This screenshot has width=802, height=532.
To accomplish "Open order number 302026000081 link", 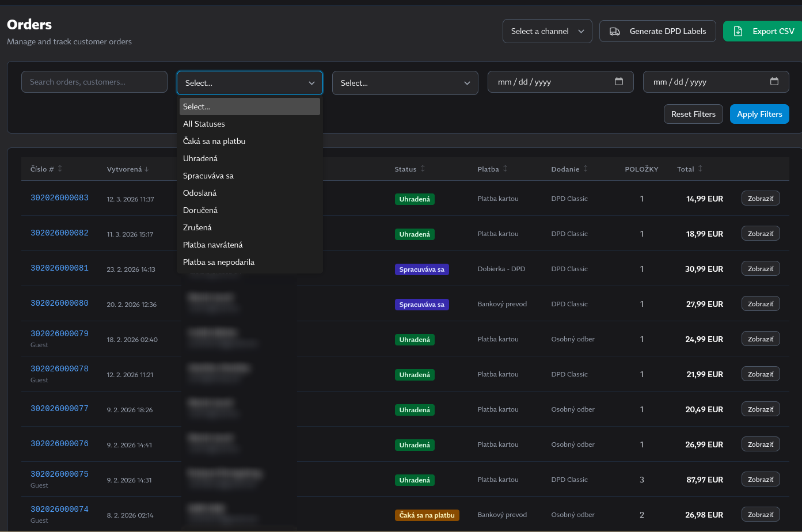I will click(x=59, y=268).
